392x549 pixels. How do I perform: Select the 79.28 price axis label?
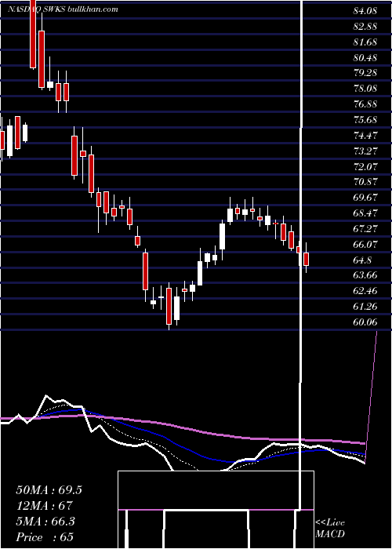click(x=365, y=73)
